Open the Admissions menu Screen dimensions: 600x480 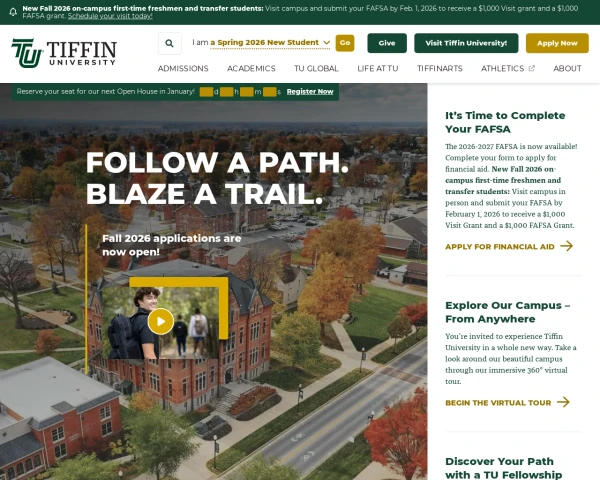[x=183, y=69]
